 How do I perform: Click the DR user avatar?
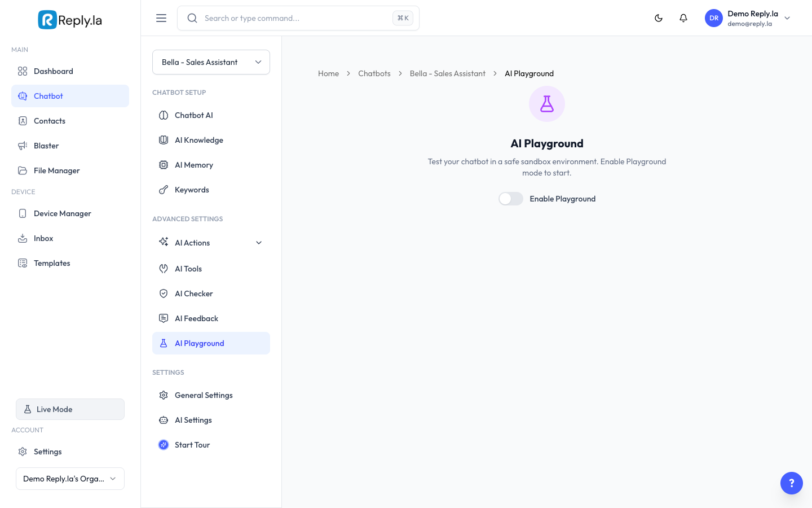[714, 18]
